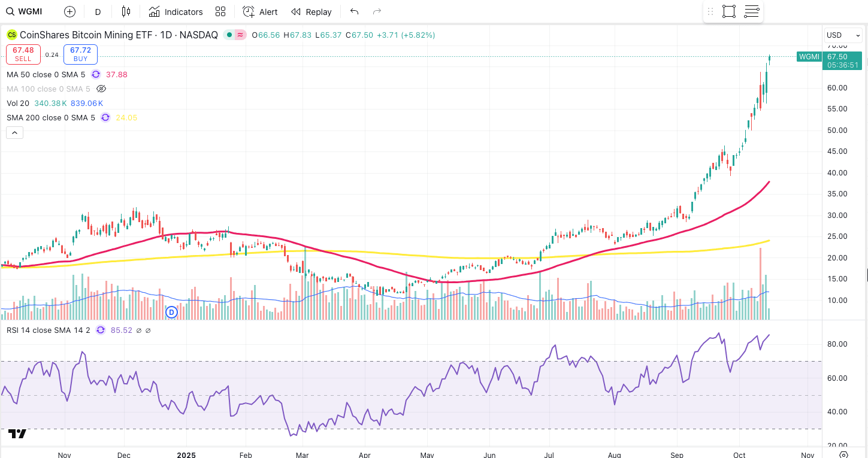
Task: Click the TradingView logo
Action: pos(17,433)
